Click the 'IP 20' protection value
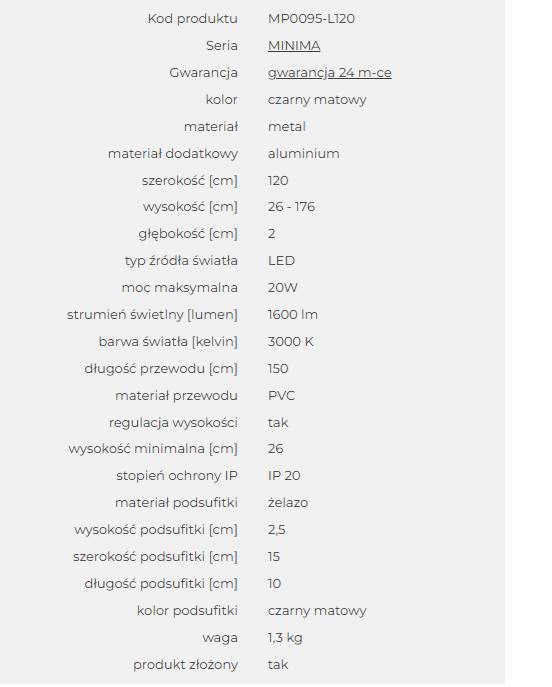 (284, 476)
